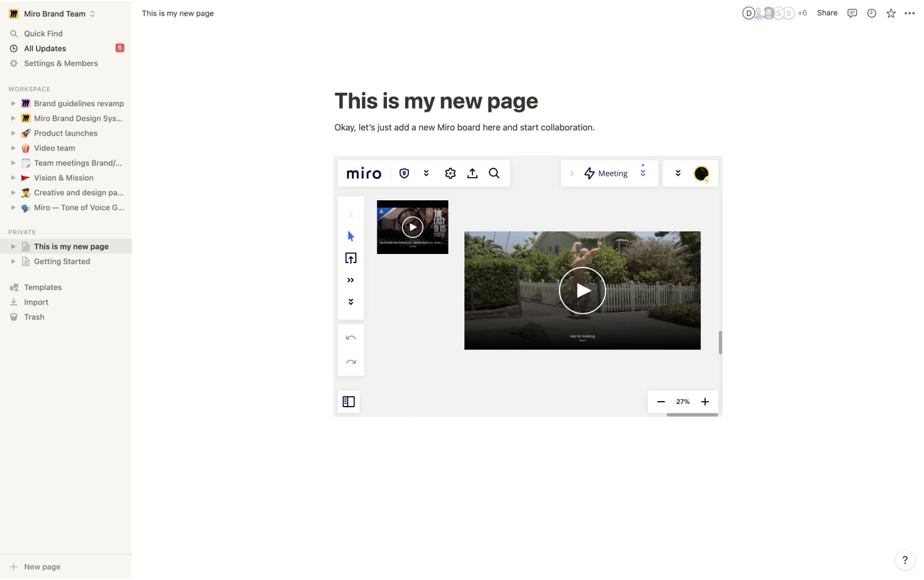Image resolution: width=924 pixels, height=580 pixels.
Task: Redo action in Miro board
Action: (351, 362)
